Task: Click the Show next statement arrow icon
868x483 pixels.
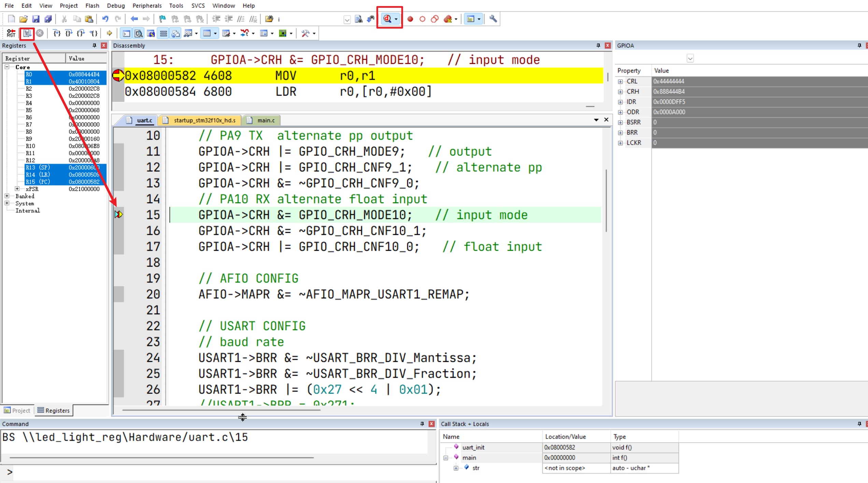Action: tap(109, 33)
